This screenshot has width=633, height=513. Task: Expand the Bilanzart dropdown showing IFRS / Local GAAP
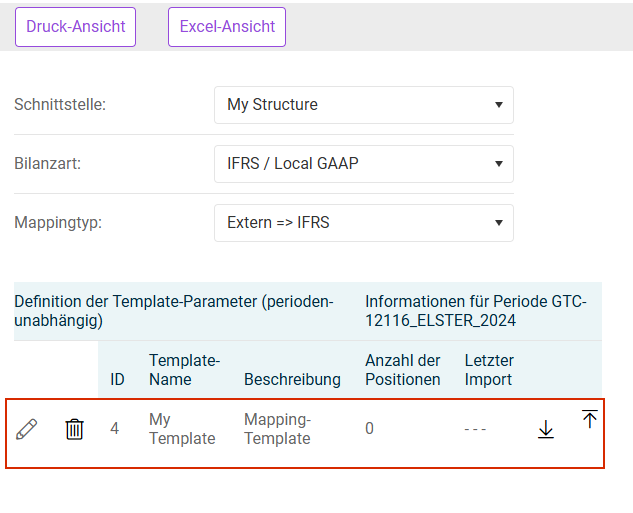[364, 164]
